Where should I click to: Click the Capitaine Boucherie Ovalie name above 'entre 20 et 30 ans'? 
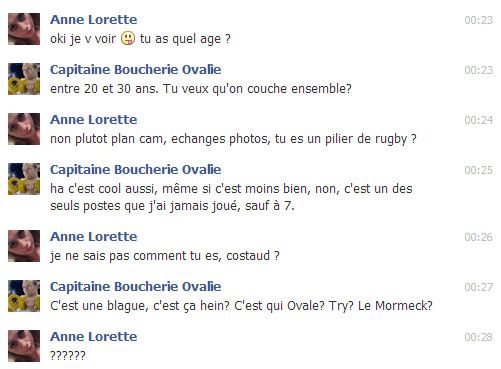tap(136, 70)
